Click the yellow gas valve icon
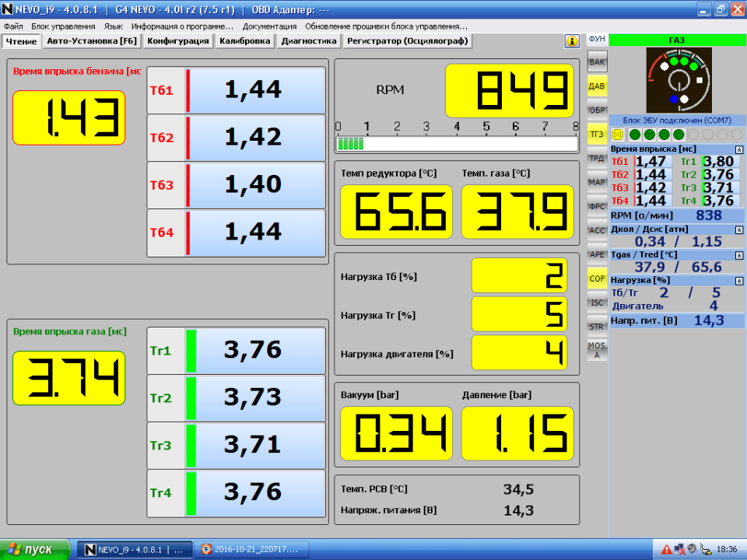The image size is (747, 560). (x=617, y=132)
